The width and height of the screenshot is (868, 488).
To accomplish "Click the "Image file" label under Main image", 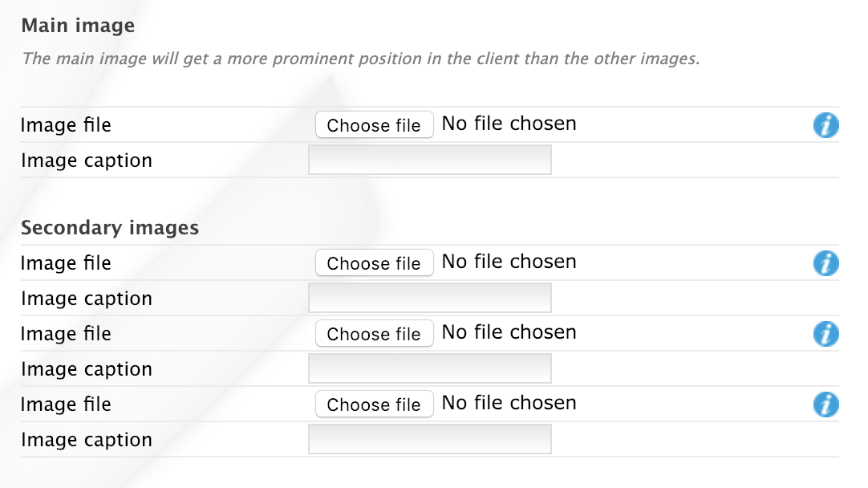I will tap(66, 125).
